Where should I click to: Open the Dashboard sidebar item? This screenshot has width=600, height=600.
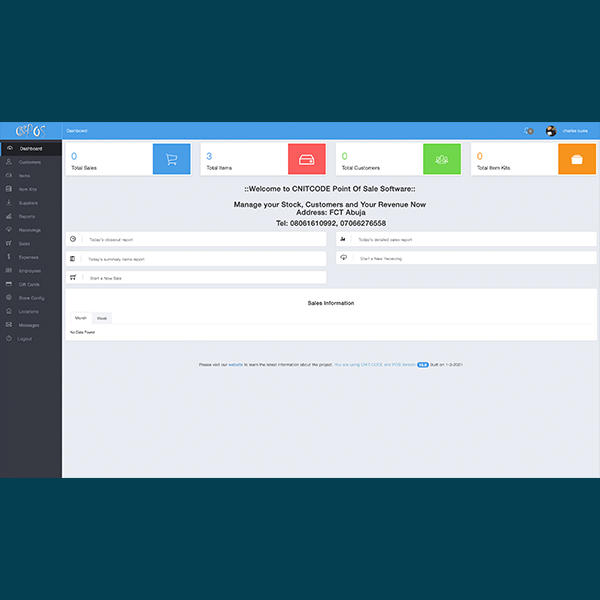click(x=31, y=148)
